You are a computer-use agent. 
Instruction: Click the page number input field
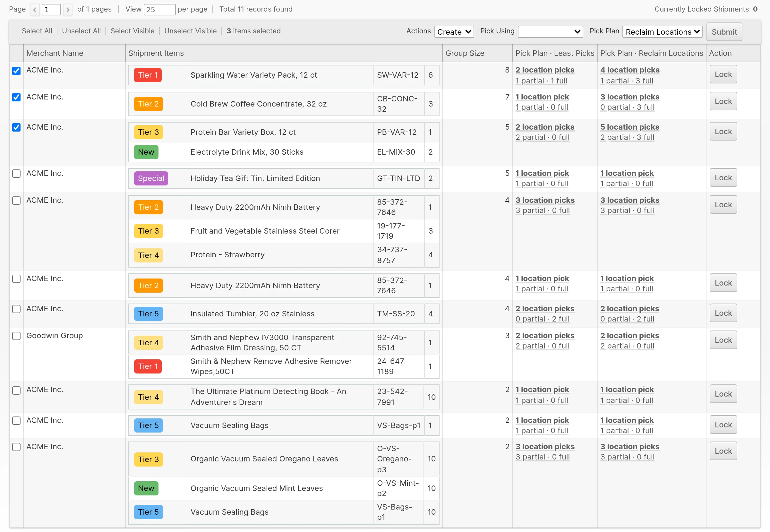click(51, 9)
